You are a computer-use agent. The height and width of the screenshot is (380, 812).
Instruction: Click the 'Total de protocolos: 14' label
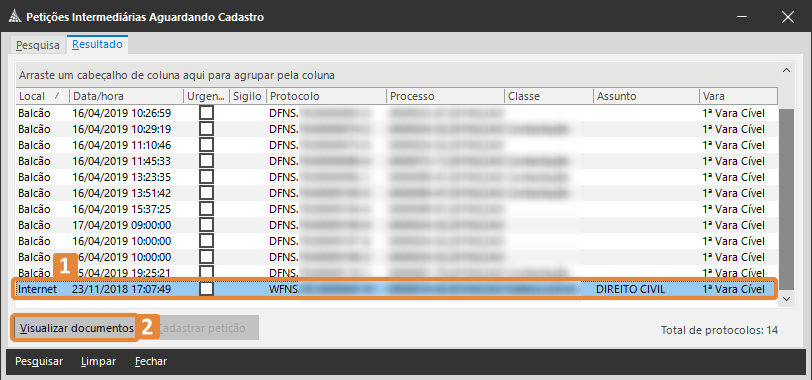coord(719,330)
